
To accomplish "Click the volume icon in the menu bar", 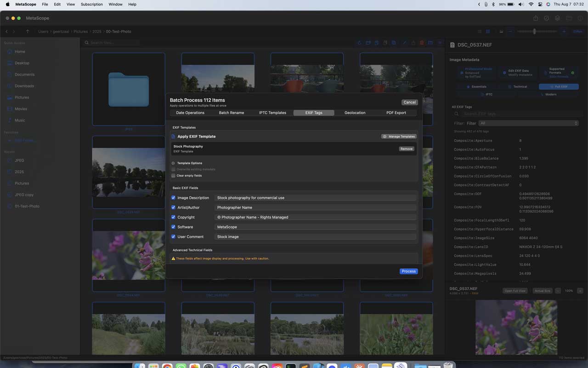I will pos(521,4).
